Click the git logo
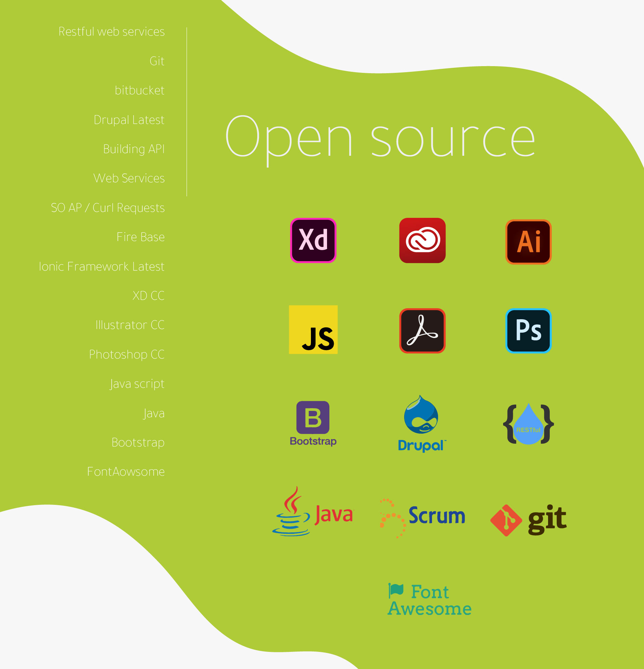The image size is (644, 669). [x=528, y=520]
